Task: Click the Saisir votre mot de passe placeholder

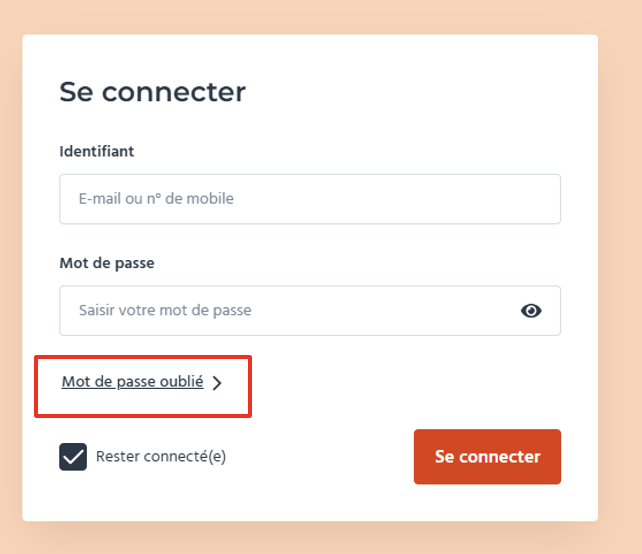Action: [x=165, y=311]
